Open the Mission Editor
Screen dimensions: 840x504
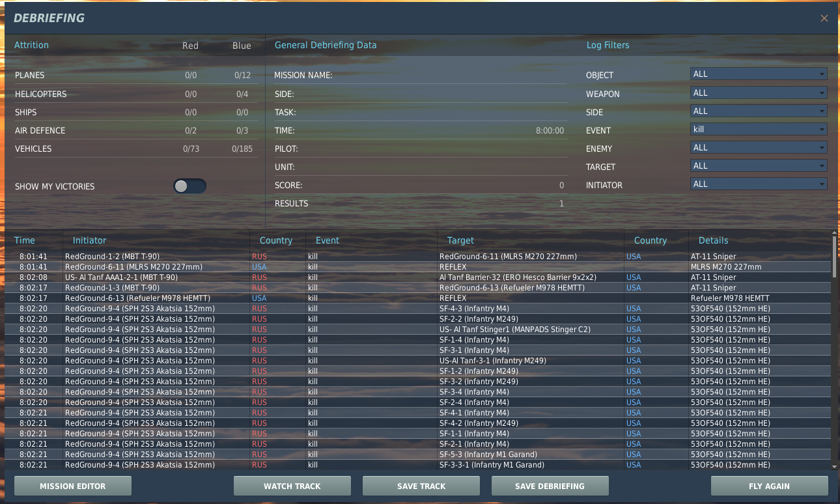(73, 486)
